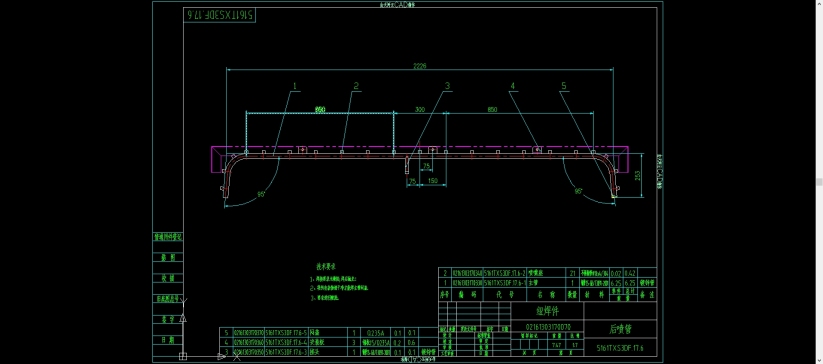Image resolution: width=823 pixels, height=364 pixels.
Task: Select the 75 dimension beside the 150 value
Action: tap(413, 181)
